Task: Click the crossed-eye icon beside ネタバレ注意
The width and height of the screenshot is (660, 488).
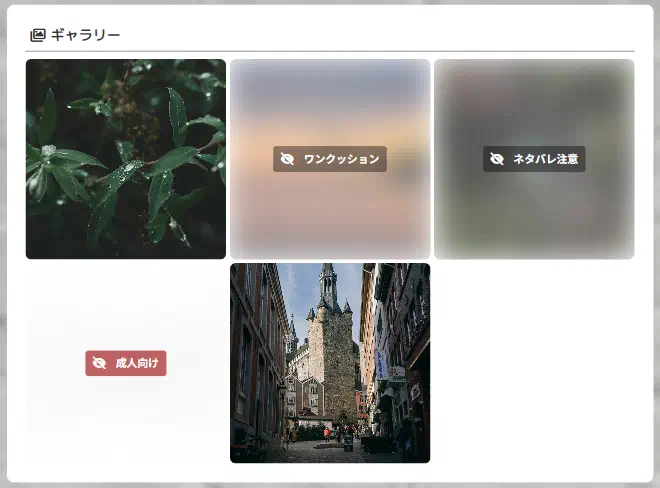Action: coord(497,159)
